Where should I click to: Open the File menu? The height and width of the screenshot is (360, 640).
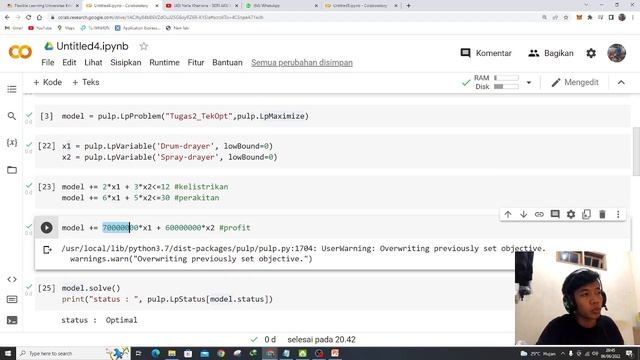48,62
